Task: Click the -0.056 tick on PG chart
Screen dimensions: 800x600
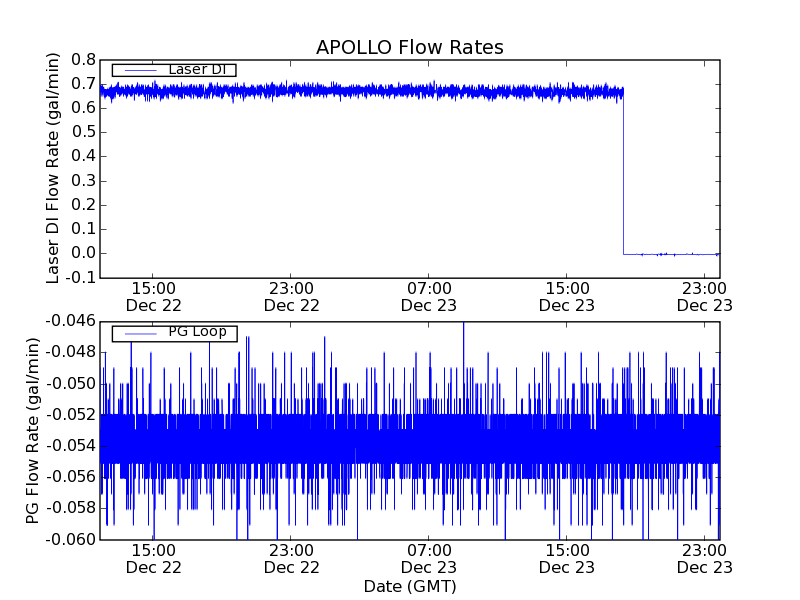Action: [x=71, y=477]
